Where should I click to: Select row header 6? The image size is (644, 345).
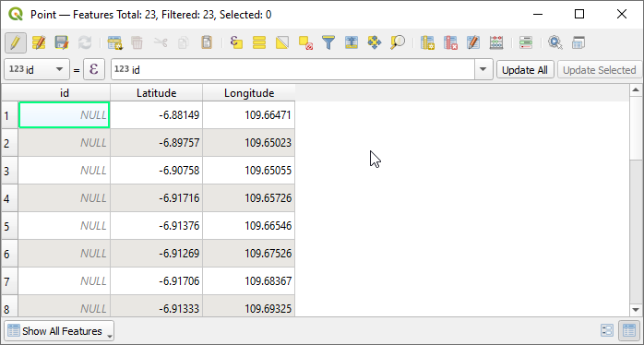click(x=9, y=254)
